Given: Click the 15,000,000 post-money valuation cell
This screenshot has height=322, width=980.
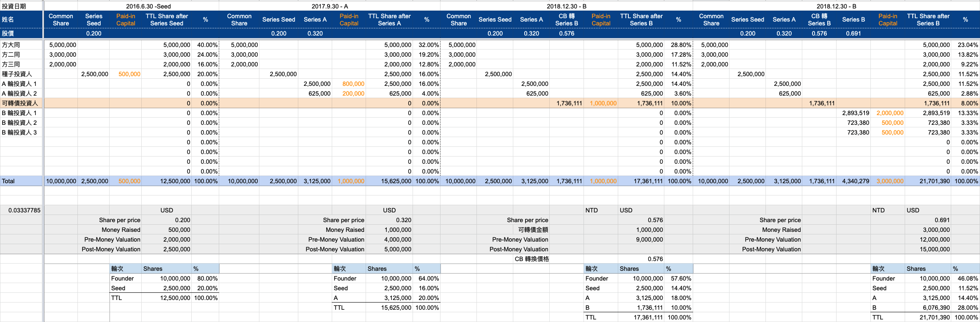Looking at the screenshot, I should tap(928, 249).
